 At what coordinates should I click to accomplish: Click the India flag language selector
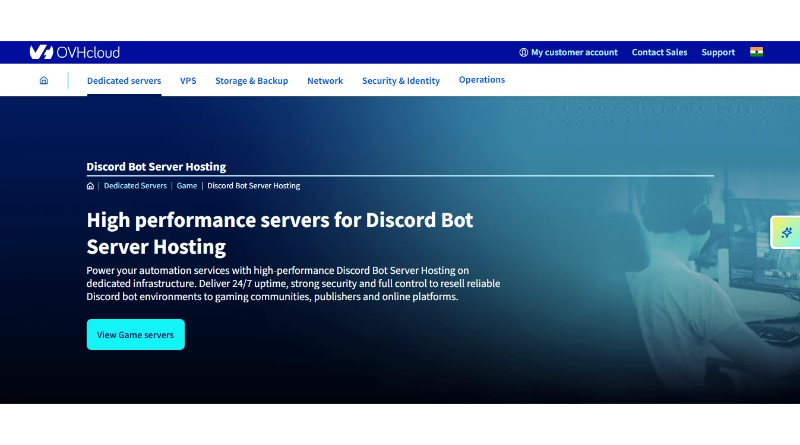click(756, 52)
